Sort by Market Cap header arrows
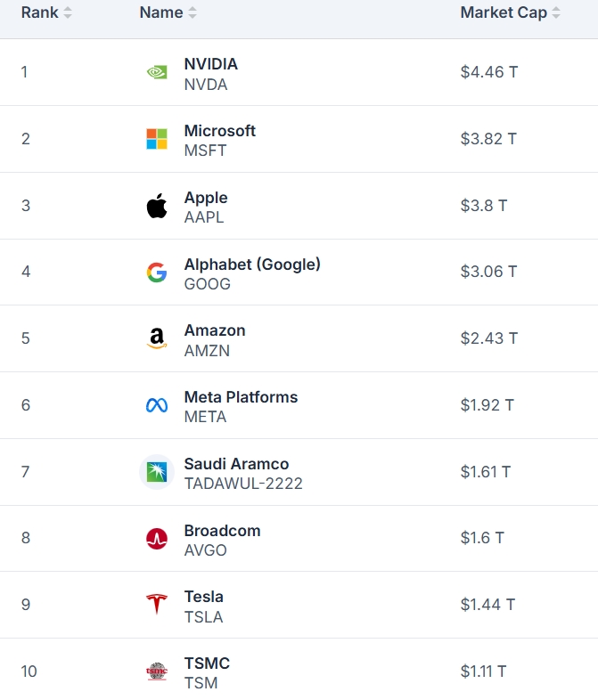Screen dimensions: 598x700 [x=556, y=13]
